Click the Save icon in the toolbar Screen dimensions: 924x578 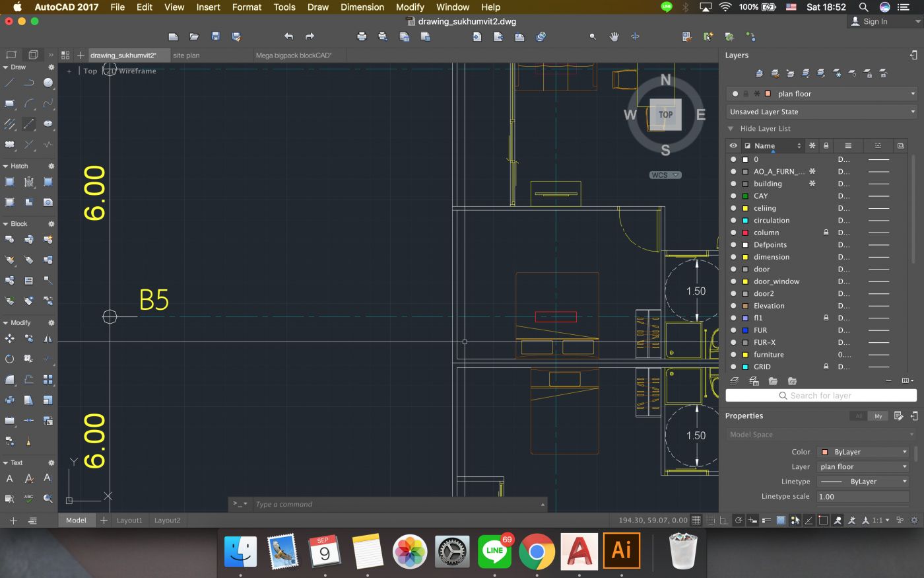pyautogui.click(x=215, y=36)
